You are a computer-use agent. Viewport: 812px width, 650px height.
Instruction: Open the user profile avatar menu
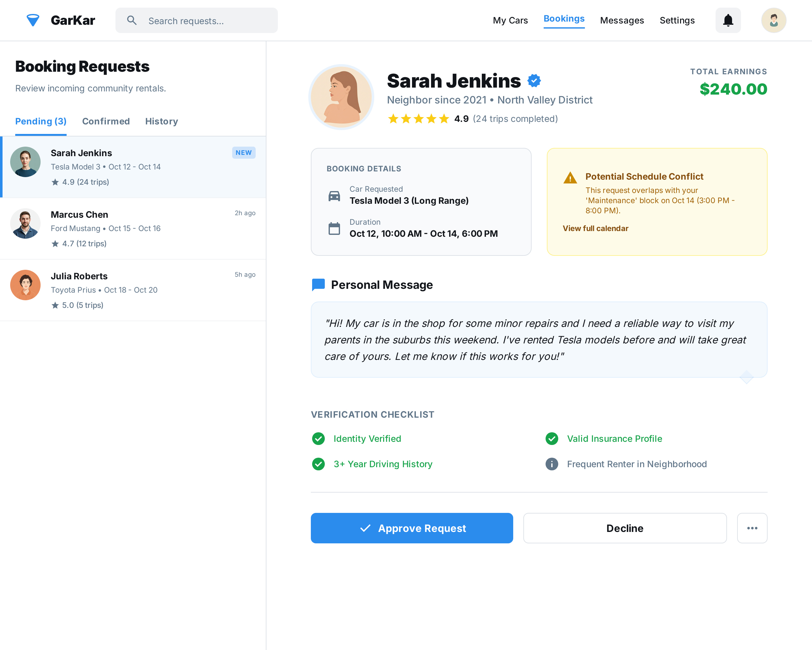(773, 20)
